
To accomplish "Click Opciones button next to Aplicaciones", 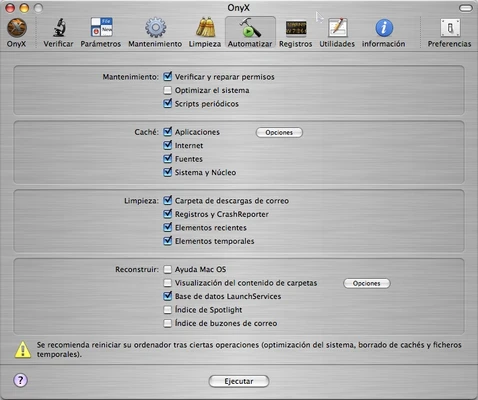I will tap(279, 132).
